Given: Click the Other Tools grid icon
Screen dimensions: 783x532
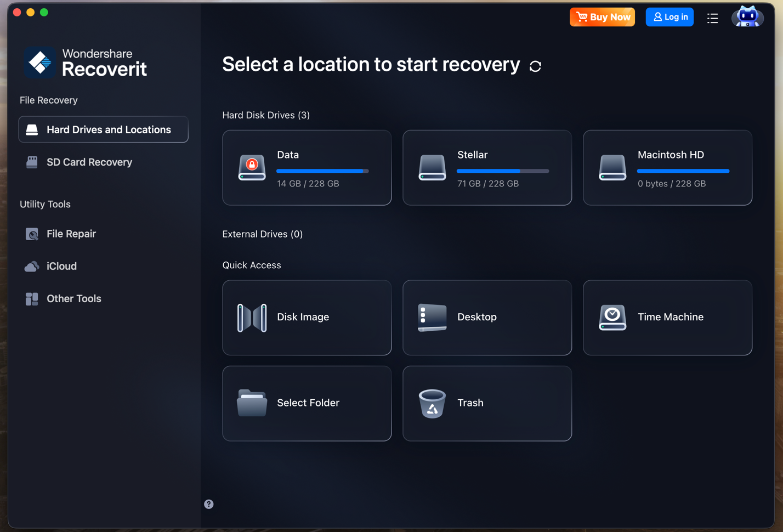Looking at the screenshot, I should [x=32, y=299].
